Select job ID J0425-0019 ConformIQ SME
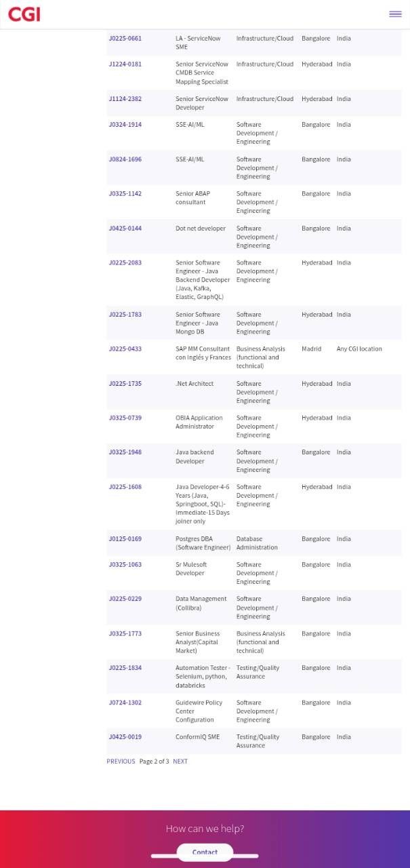Screen dimensions: 410x868 click(x=125, y=737)
